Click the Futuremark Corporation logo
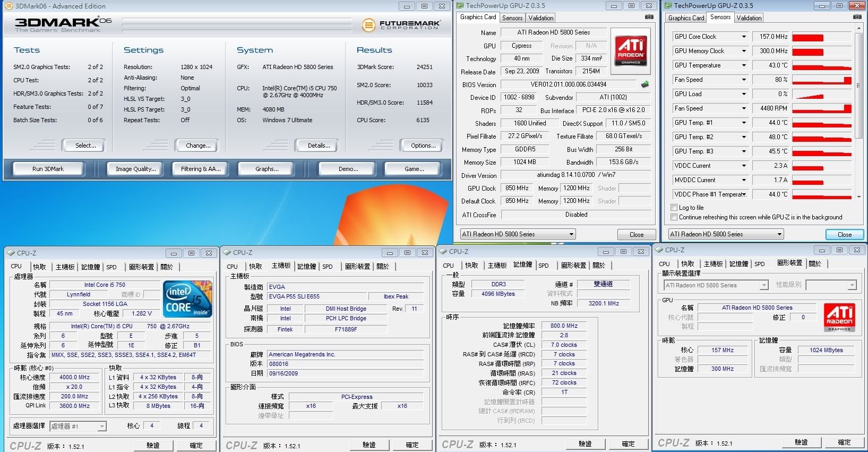Image resolution: width=868 pixels, height=452 pixels. tap(401, 25)
